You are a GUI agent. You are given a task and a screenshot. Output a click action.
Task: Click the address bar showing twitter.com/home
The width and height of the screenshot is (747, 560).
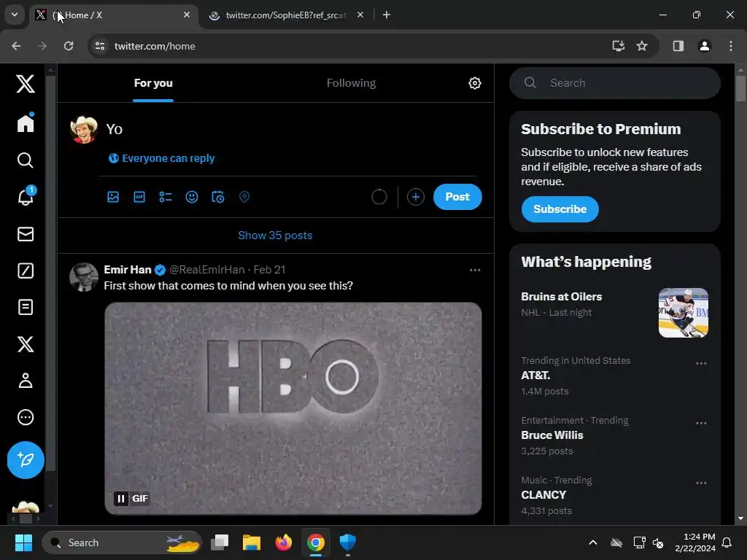pos(352,46)
